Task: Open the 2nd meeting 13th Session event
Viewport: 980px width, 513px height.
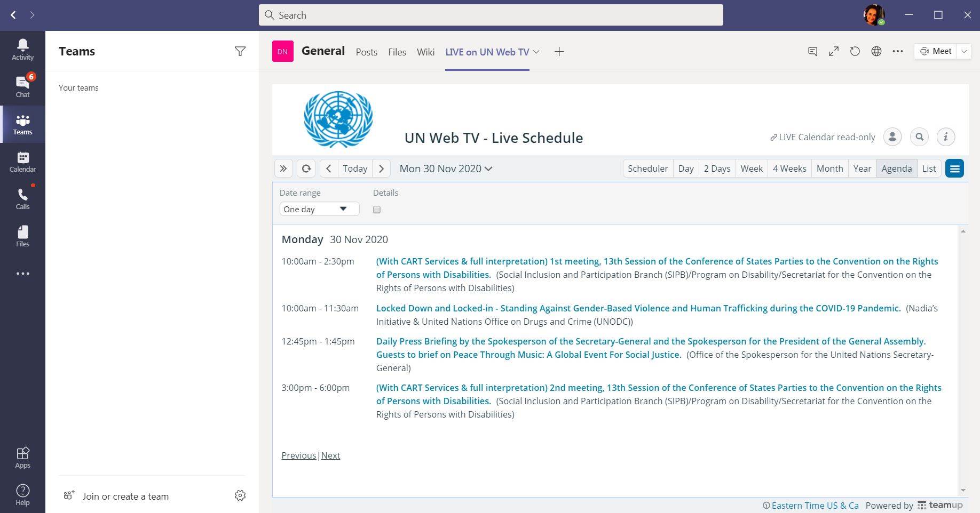Action: 659,394
